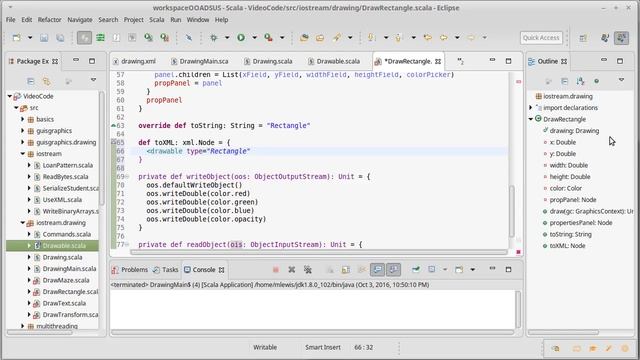Viewport: 640px width, 360px height.
Task: Click the Save All toolbar icon
Action: (x=60, y=38)
